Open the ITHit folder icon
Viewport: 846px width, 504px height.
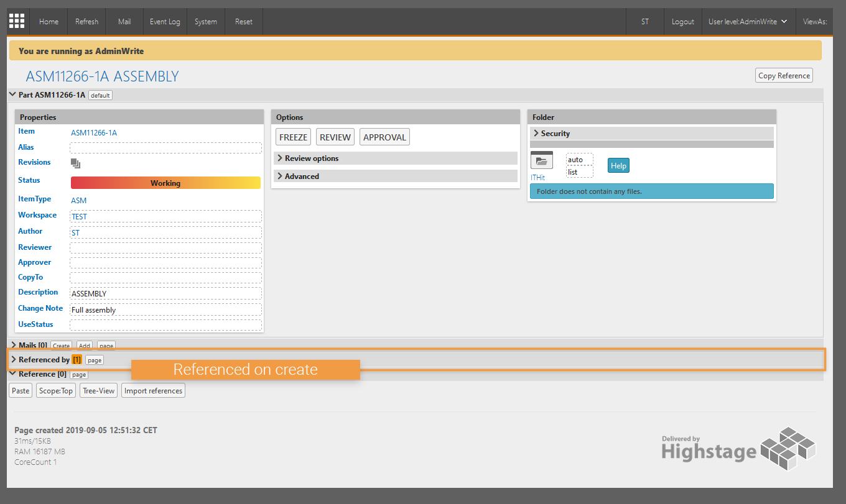click(541, 160)
